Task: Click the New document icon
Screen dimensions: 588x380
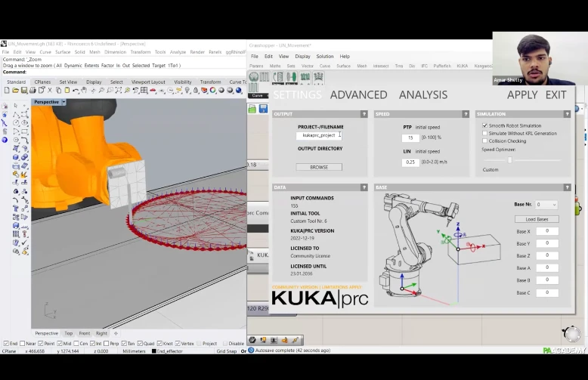Action: point(5,91)
